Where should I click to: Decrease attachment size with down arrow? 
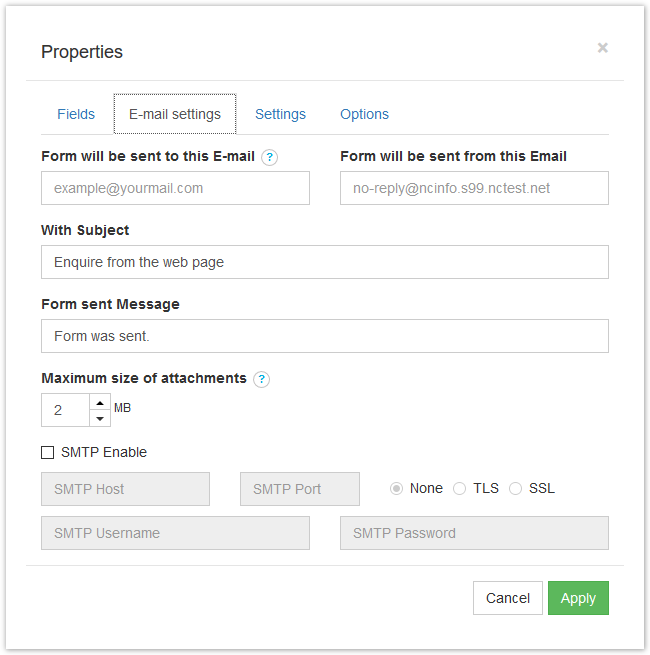(100, 418)
